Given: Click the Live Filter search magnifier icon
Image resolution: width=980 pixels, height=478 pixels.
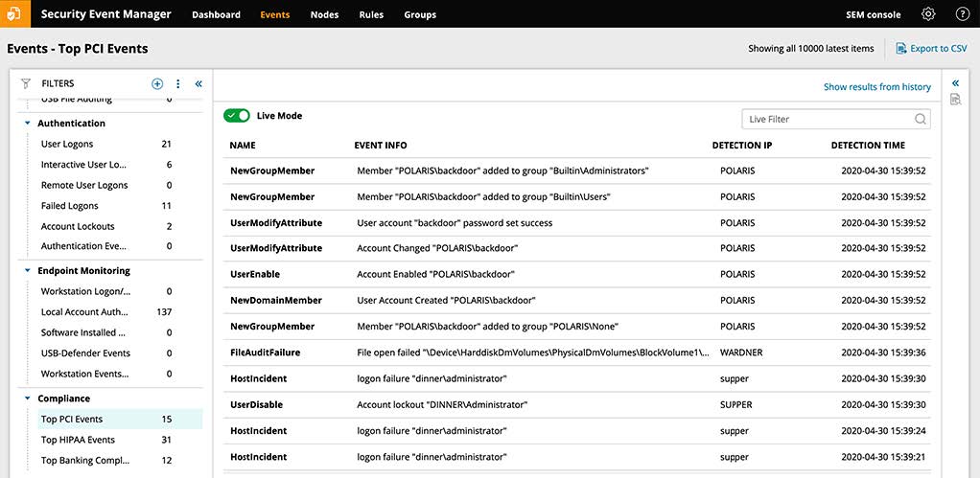Looking at the screenshot, I should (x=920, y=119).
